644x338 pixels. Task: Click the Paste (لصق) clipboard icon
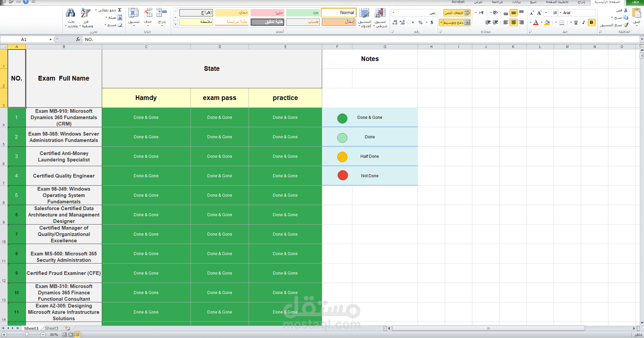point(636,13)
